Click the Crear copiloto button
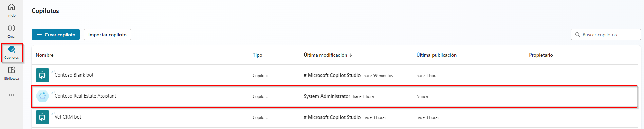 coord(56,35)
